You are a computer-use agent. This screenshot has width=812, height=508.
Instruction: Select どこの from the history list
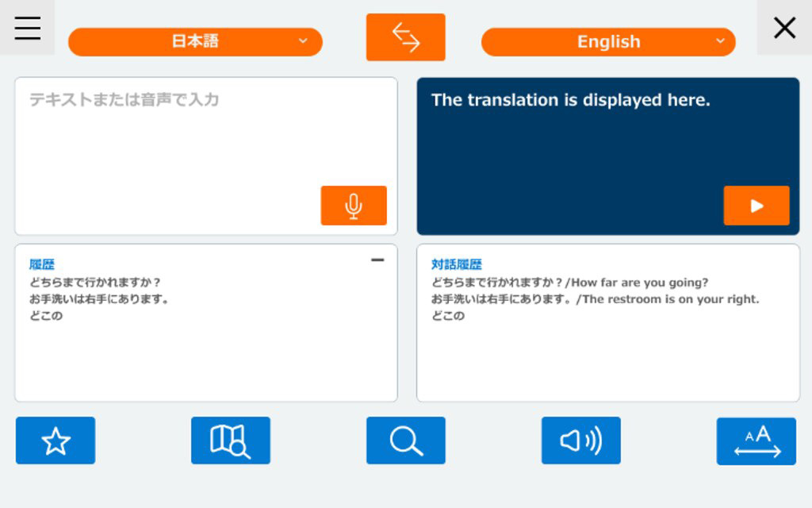(x=42, y=316)
